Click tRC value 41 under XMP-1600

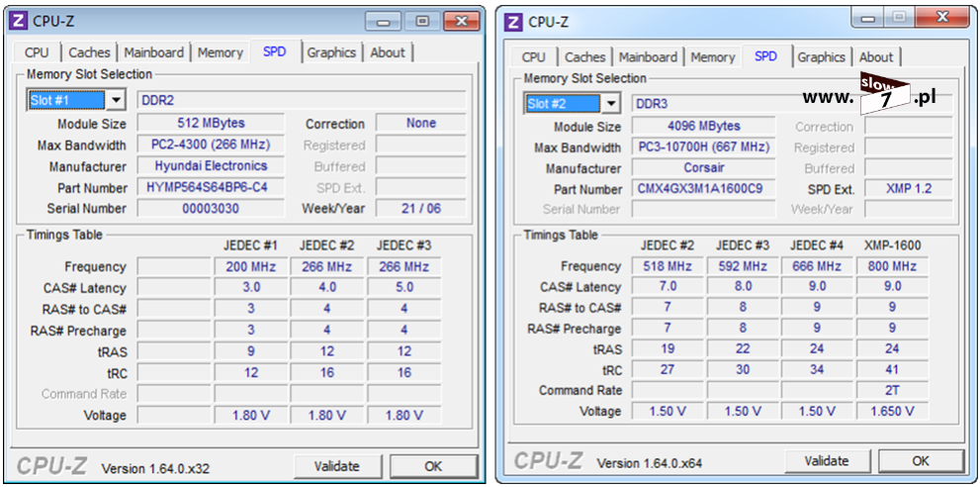point(892,369)
